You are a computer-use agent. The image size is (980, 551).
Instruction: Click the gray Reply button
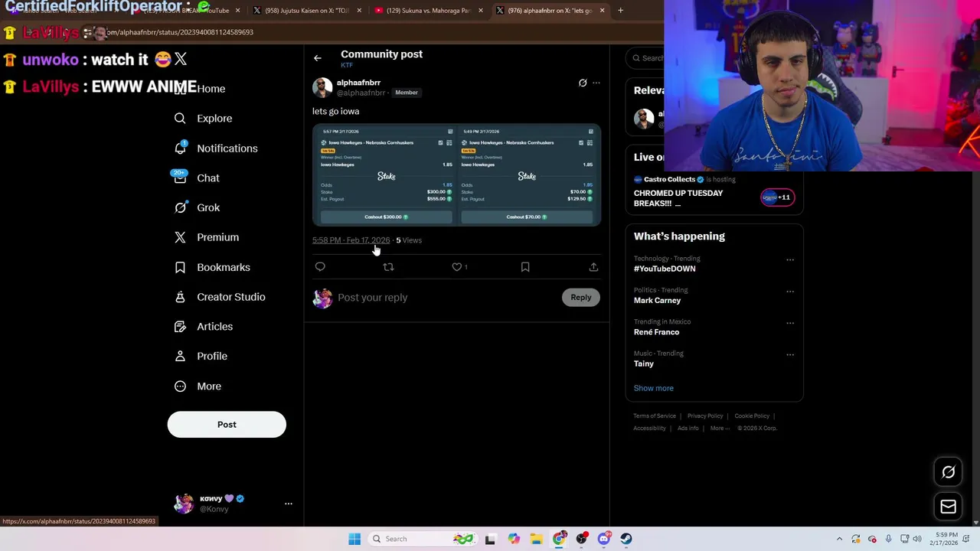click(x=581, y=298)
